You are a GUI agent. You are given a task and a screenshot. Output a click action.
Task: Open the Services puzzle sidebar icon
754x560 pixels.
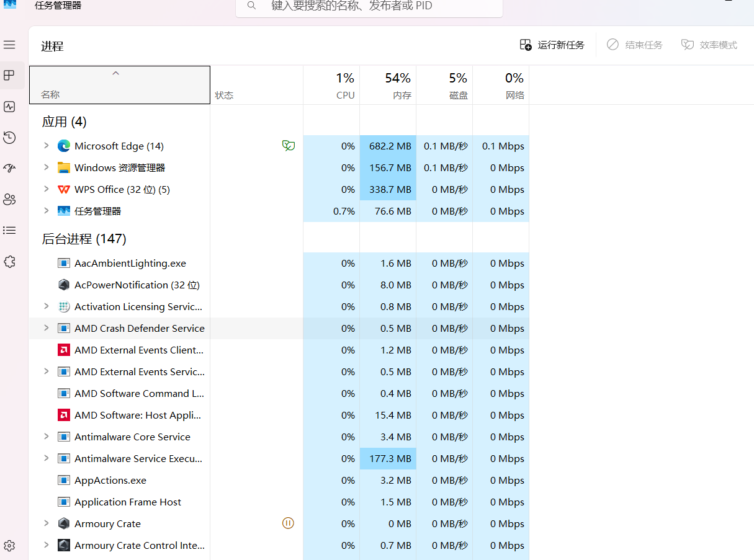tap(9, 261)
